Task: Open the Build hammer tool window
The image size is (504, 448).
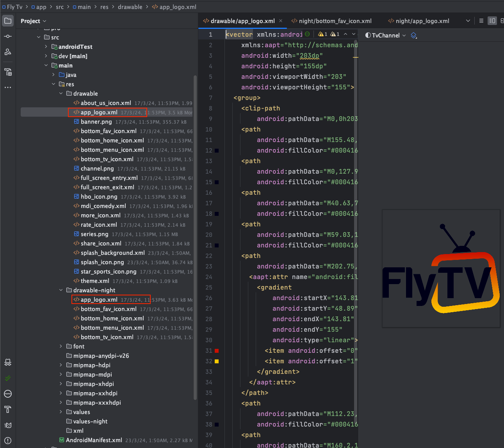Action: click(x=8, y=409)
